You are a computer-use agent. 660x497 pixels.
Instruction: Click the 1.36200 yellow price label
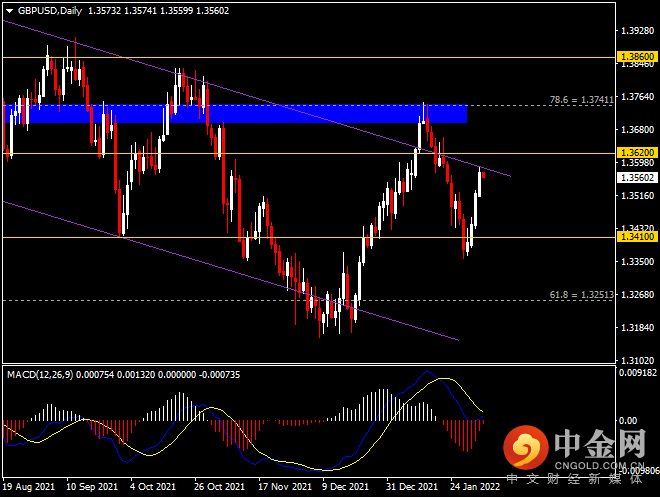click(638, 152)
